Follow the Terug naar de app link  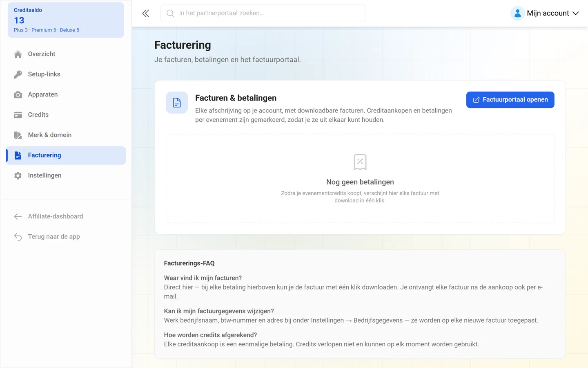66,237
